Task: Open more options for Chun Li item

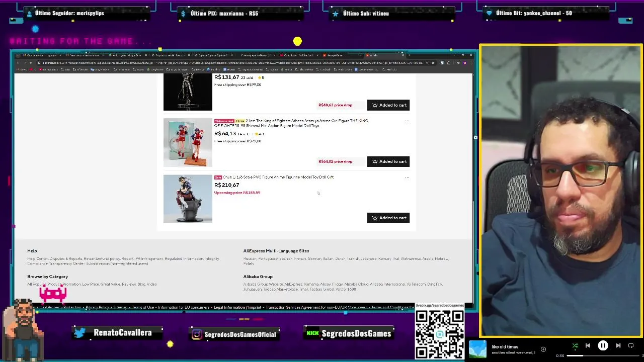Action: tap(407, 177)
